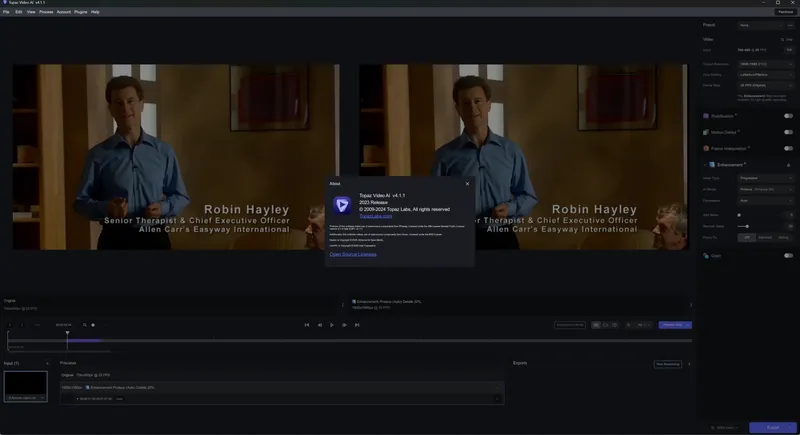The image size is (800, 435).
Task: Click the timeline diamond marker icon
Action: coord(93,325)
